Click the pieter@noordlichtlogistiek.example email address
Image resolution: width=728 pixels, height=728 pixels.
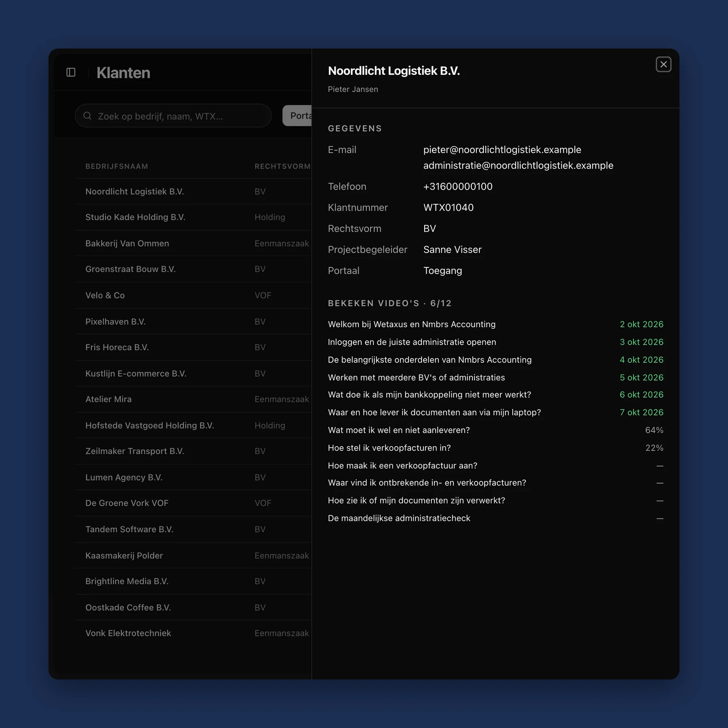[x=502, y=150]
